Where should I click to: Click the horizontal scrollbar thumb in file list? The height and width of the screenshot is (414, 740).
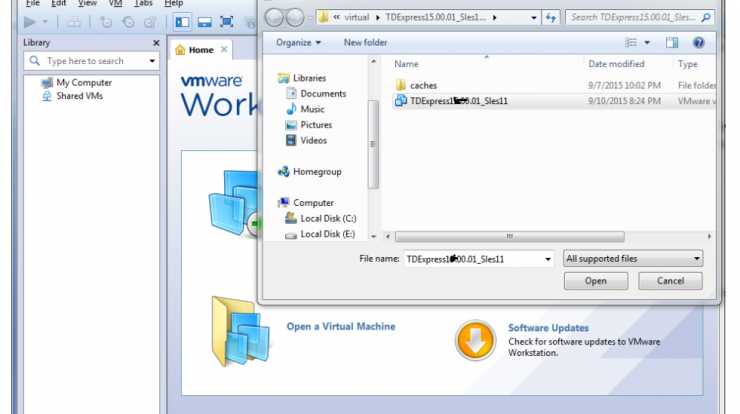point(510,237)
